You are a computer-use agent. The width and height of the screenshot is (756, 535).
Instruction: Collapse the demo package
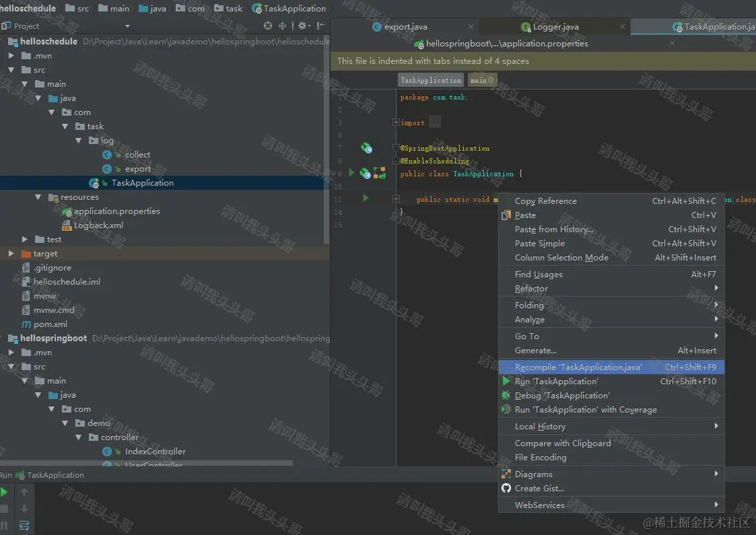pyautogui.click(x=65, y=423)
